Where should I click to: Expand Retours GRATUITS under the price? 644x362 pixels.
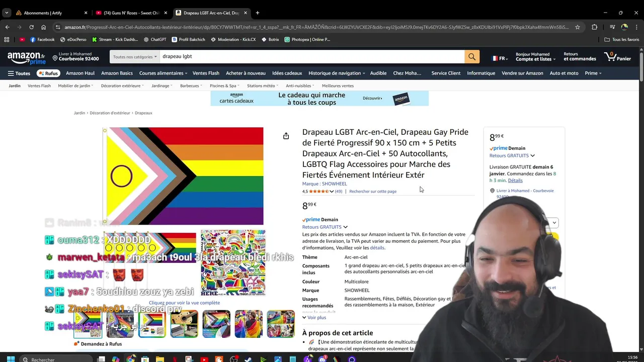[325, 227]
